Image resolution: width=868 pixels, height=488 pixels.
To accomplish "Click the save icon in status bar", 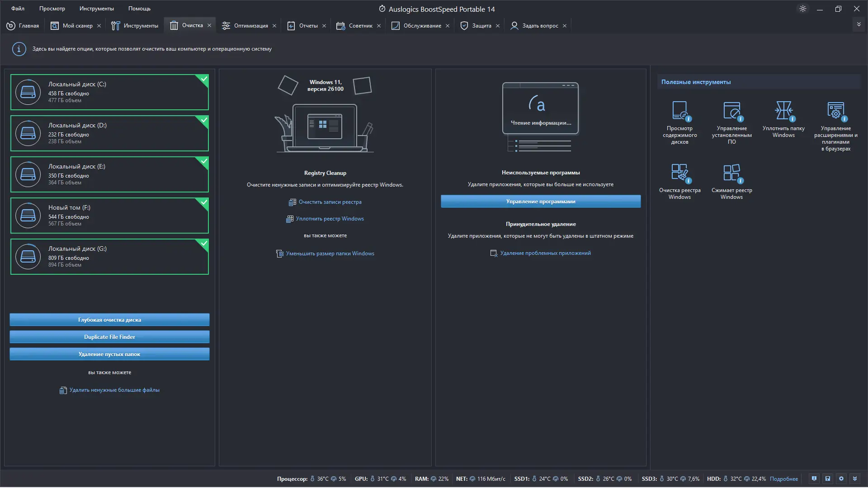I will [828, 479].
